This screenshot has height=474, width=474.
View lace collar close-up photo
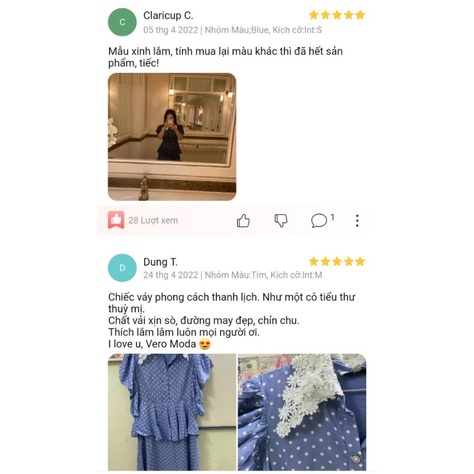(x=302, y=412)
